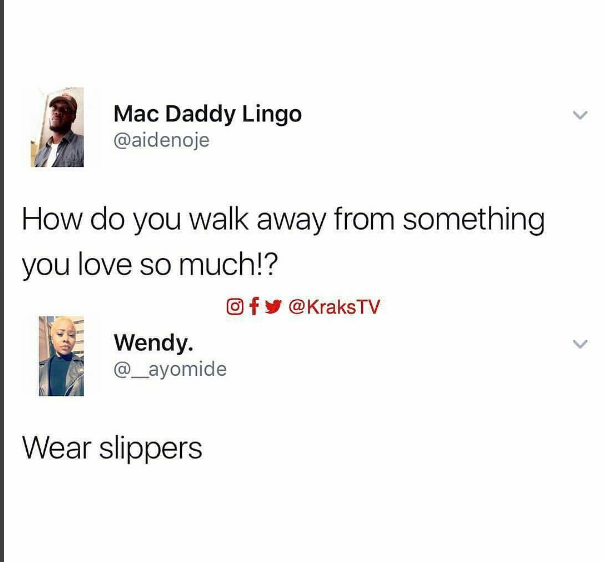Click the Twitter bird icon
The image size is (604, 562).
pyautogui.click(x=273, y=307)
